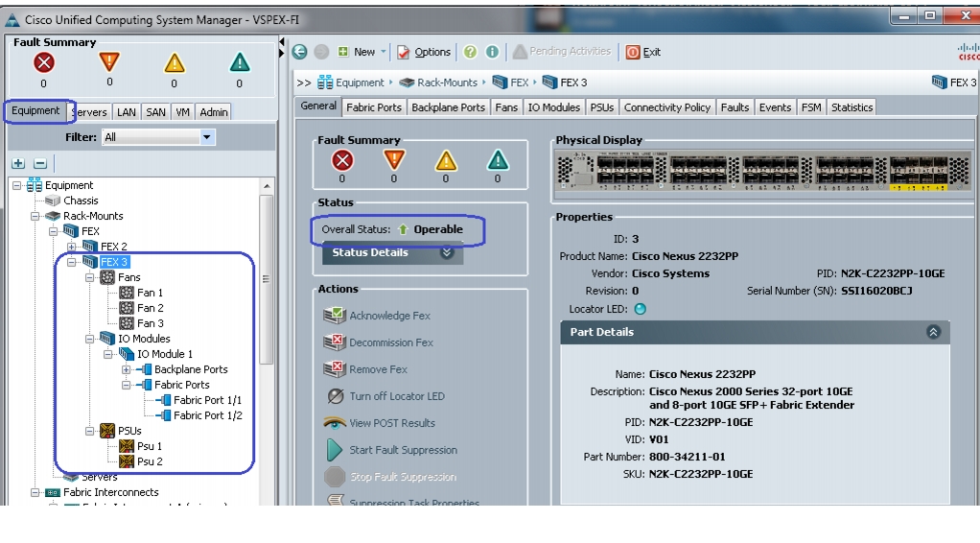Select Fabric Port 1/2 in the tree
Viewport: 980px width, 543px height.
click(207, 415)
